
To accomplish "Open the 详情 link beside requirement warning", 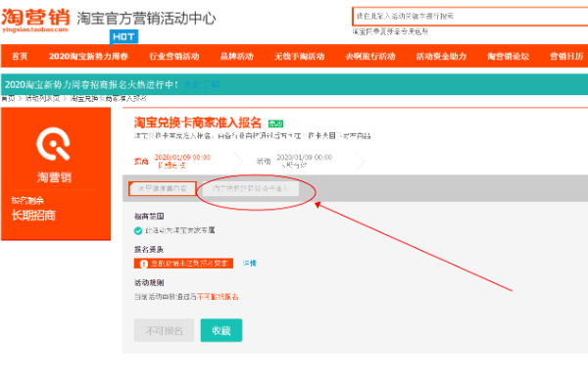I will [x=249, y=263].
